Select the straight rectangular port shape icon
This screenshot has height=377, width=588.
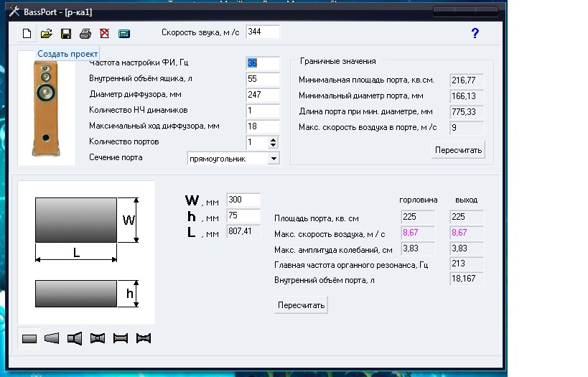pos(29,339)
